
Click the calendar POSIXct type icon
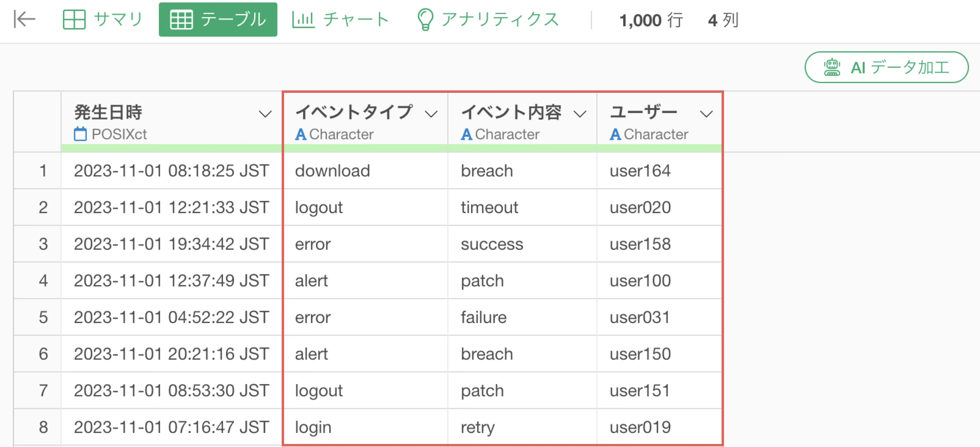tap(80, 134)
